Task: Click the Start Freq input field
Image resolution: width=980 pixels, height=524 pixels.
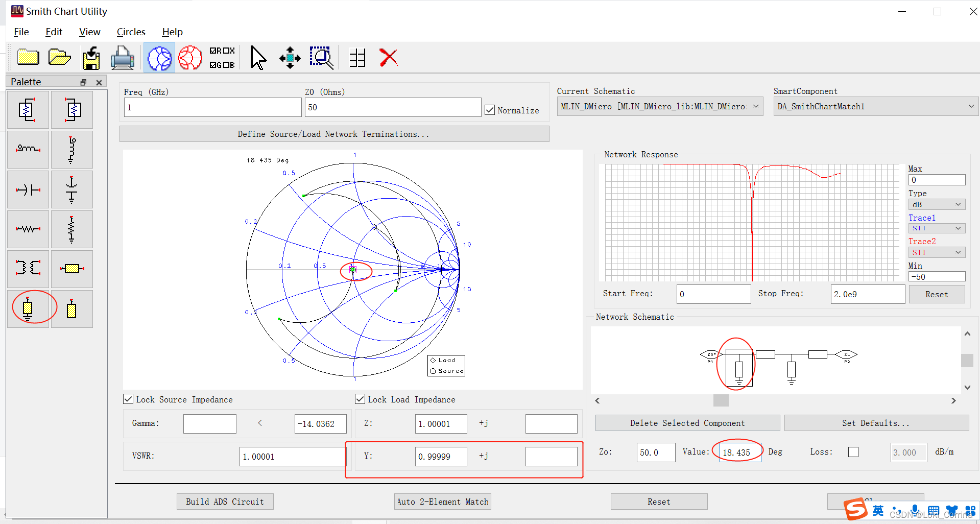Action: [x=713, y=294]
